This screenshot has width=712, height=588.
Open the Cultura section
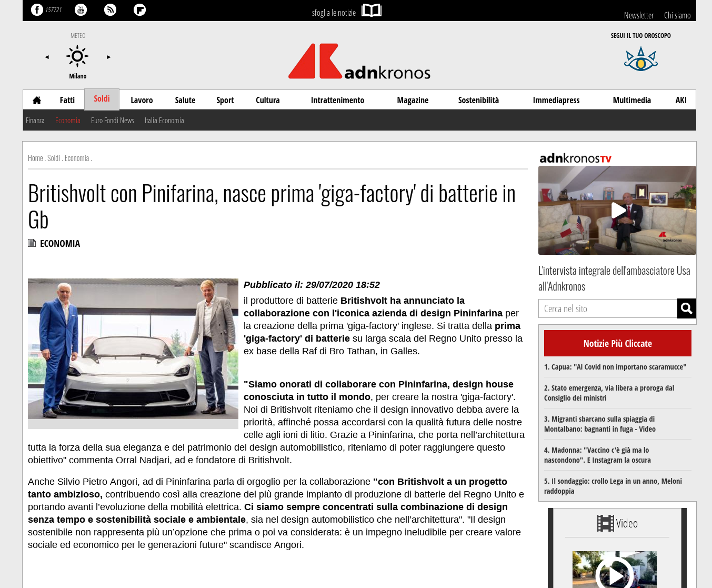(x=268, y=100)
